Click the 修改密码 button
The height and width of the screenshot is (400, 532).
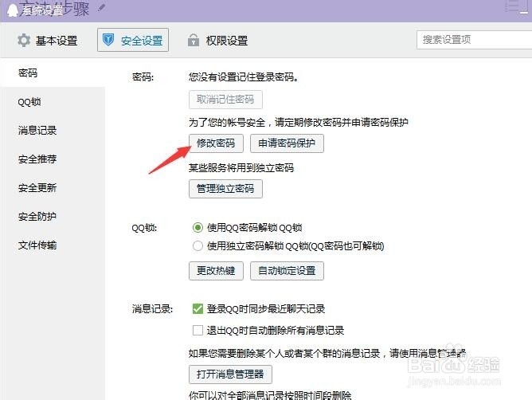pos(216,143)
